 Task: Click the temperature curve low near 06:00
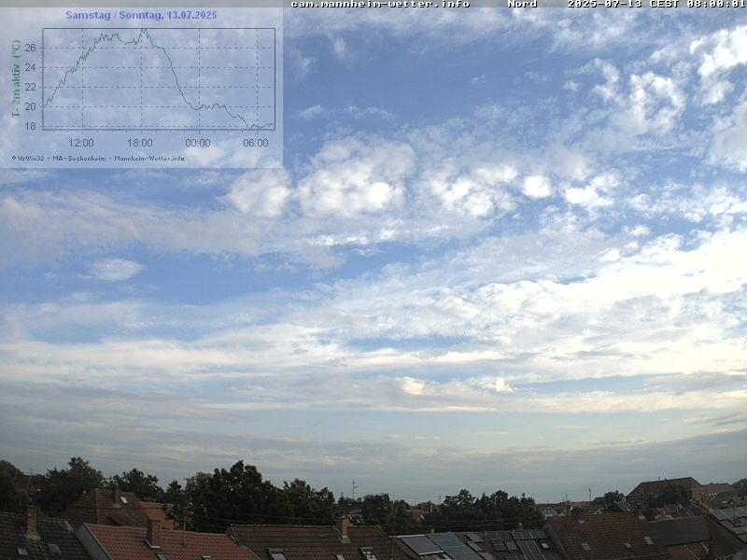pyautogui.click(x=250, y=127)
